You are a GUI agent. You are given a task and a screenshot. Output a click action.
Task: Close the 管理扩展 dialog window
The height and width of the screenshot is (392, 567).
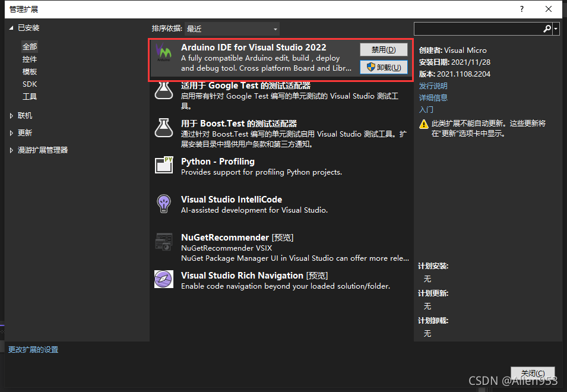point(549,9)
